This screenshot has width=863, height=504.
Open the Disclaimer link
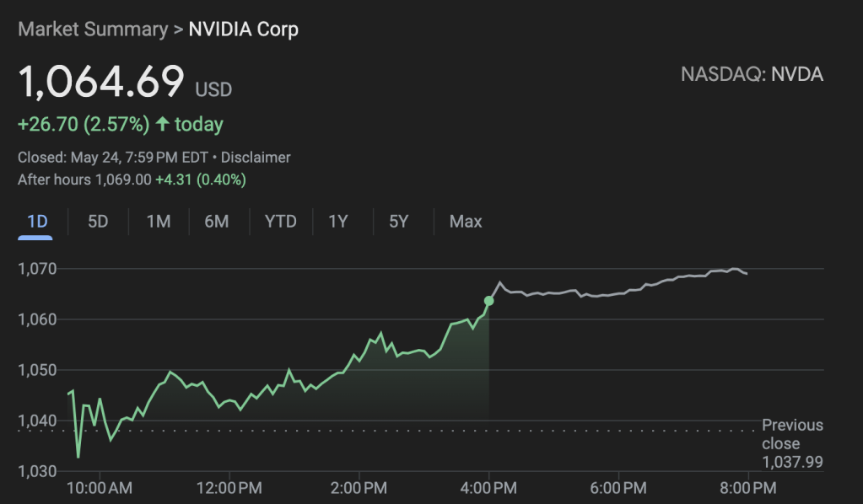pyautogui.click(x=256, y=158)
